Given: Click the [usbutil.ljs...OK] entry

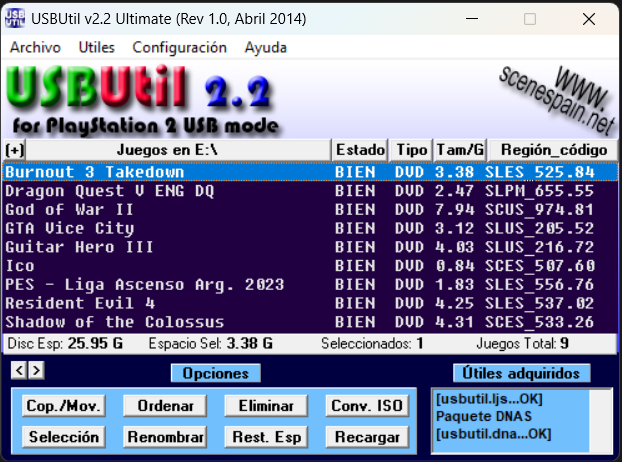Looking at the screenshot, I should pos(489,399).
